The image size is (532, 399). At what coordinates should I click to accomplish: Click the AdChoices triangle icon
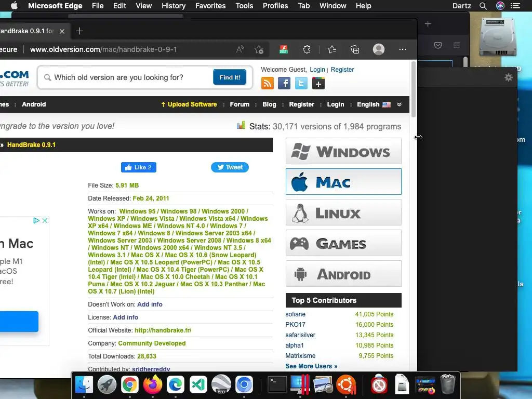click(36, 220)
